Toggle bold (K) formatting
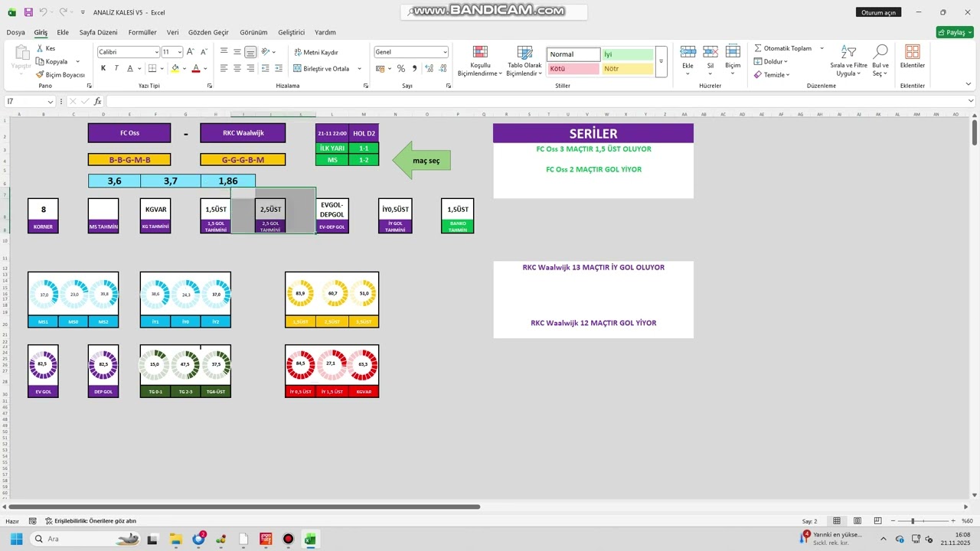Image resolution: width=980 pixels, height=551 pixels. (x=103, y=68)
